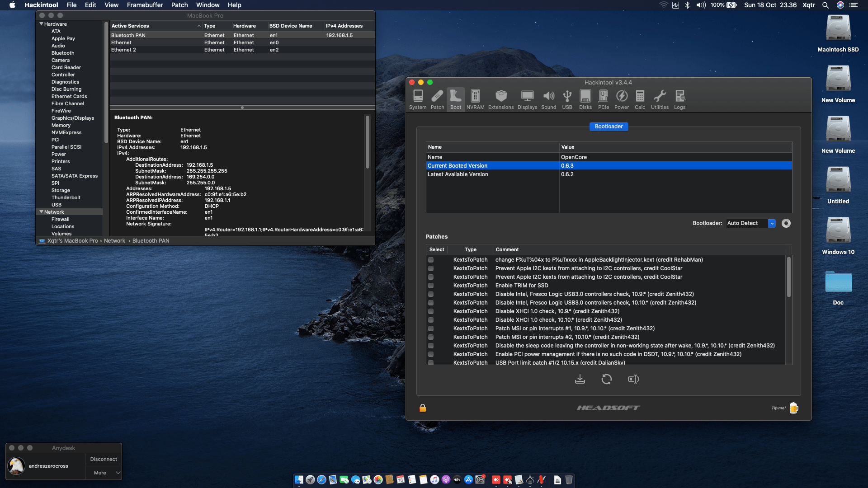Open the Bootloader Auto Detect dropdown
The height and width of the screenshot is (488, 868).
pos(751,223)
